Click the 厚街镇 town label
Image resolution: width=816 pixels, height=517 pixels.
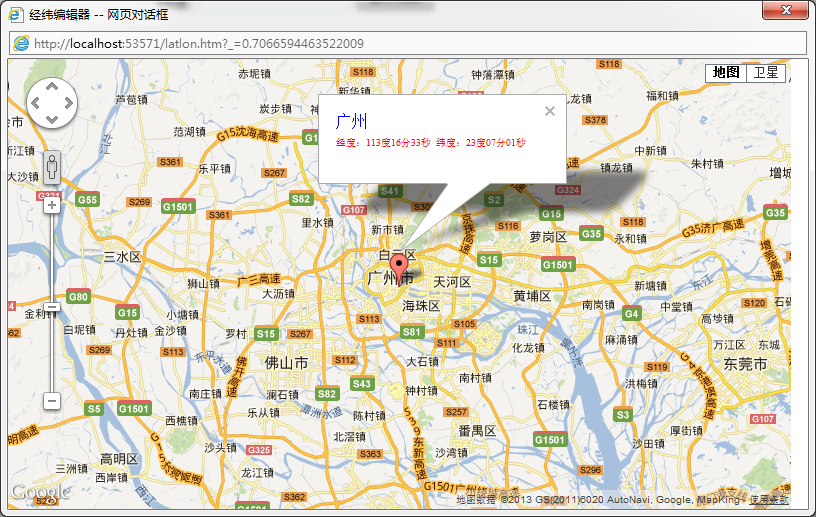pyautogui.click(x=686, y=430)
